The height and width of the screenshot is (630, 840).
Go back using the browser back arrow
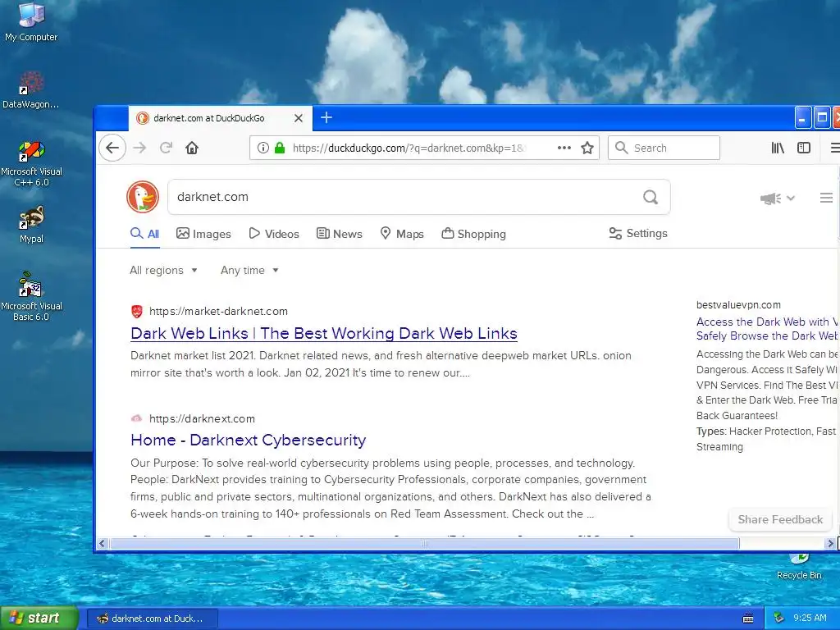click(112, 148)
